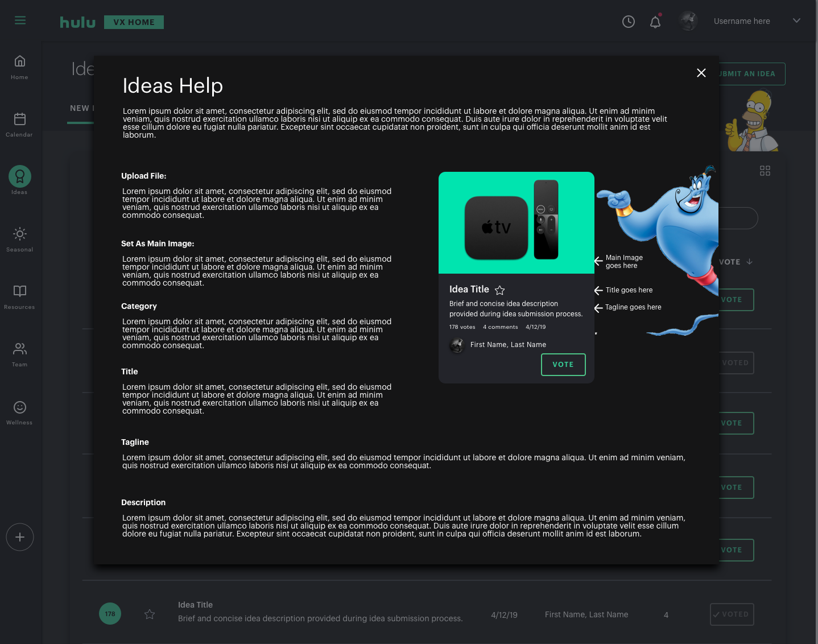Image resolution: width=818 pixels, height=644 pixels.
Task: Click the Tagline section heading
Action: tap(135, 442)
